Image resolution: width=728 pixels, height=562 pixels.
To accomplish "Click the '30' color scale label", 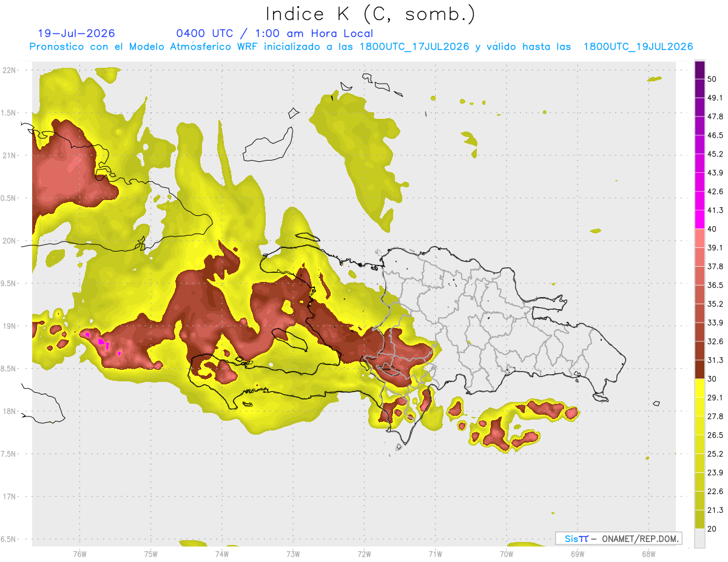I will [x=712, y=379].
